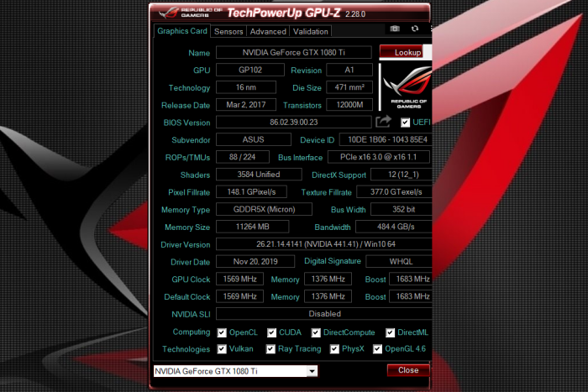Click the GPU field showing GP102
This screenshot has height=392, width=588.
250,70
